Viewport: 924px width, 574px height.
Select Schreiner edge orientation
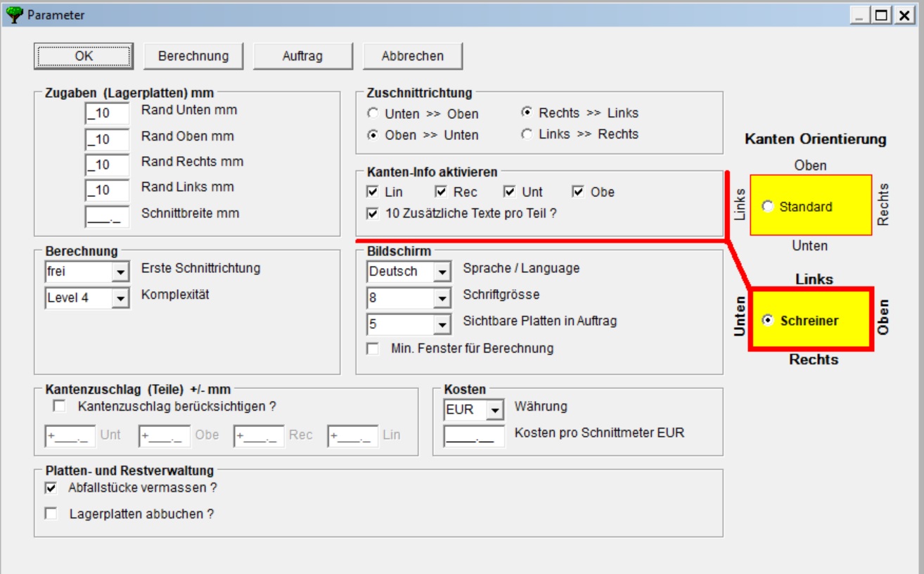click(768, 320)
